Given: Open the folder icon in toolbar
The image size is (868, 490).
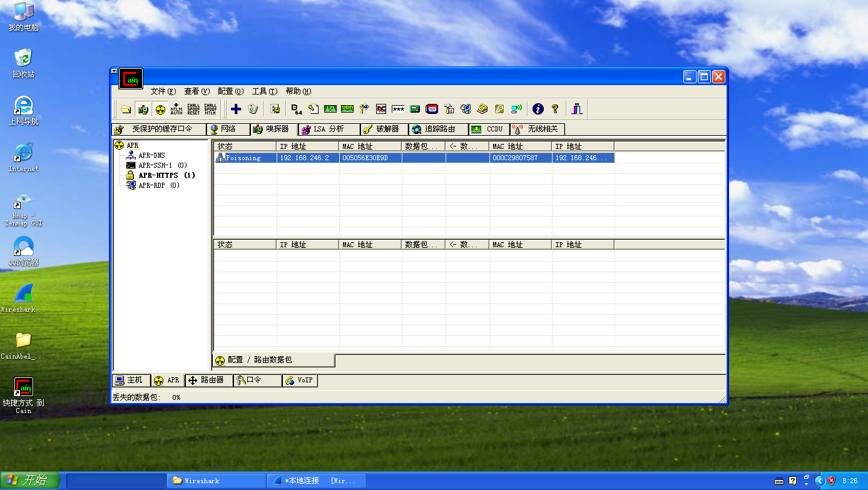Looking at the screenshot, I should 126,109.
